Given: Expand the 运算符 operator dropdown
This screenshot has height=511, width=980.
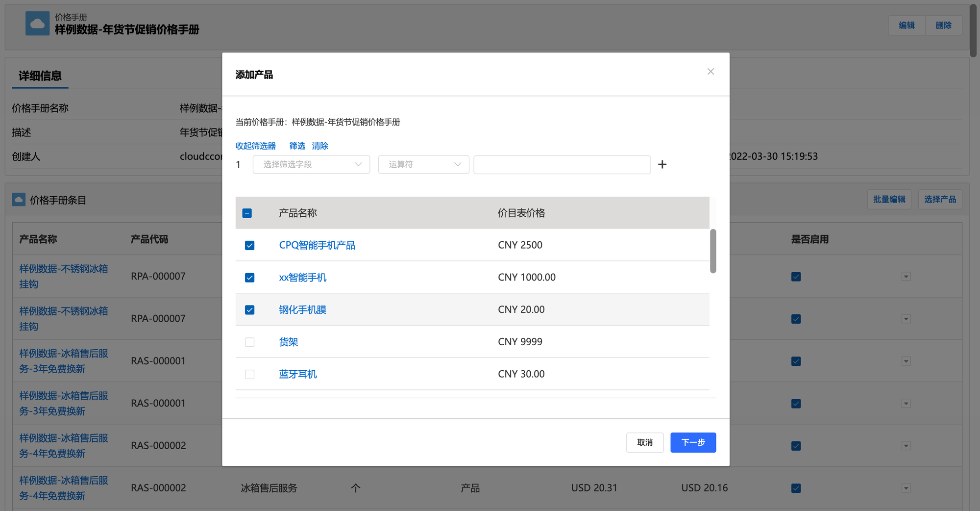Looking at the screenshot, I should click(423, 165).
